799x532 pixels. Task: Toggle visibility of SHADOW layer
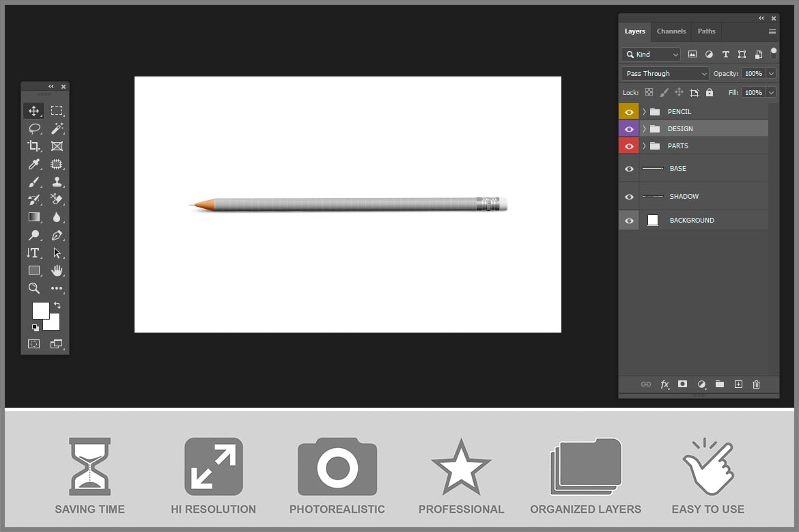pyautogui.click(x=629, y=197)
